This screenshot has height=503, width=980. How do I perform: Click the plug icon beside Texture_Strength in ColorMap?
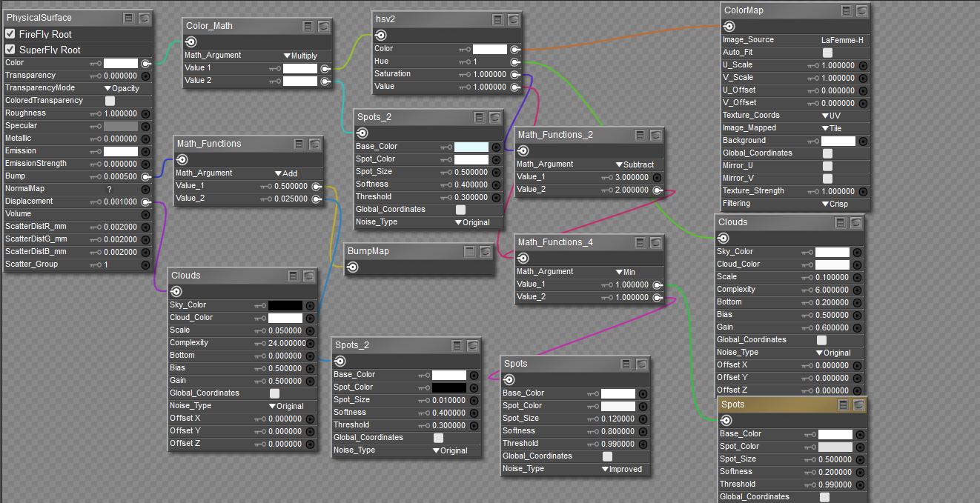[864, 191]
